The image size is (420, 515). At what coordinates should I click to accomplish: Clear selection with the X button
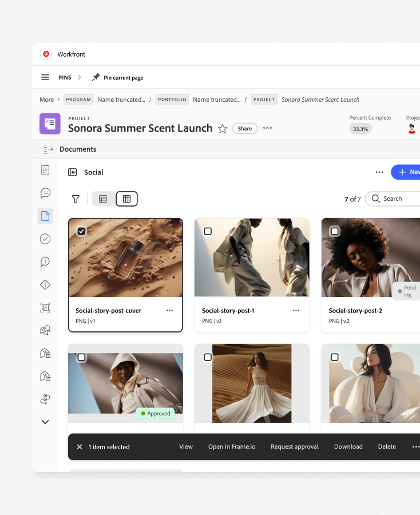pyautogui.click(x=80, y=447)
